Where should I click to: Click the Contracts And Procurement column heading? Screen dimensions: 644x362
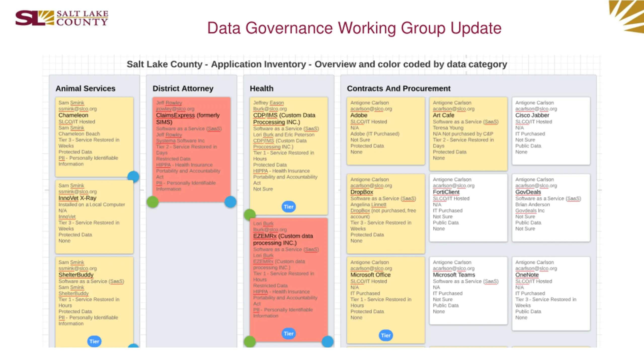[x=398, y=88]
